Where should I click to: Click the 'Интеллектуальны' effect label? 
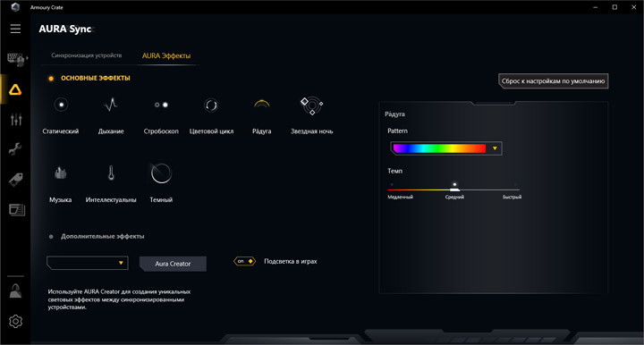(x=111, y=200)
